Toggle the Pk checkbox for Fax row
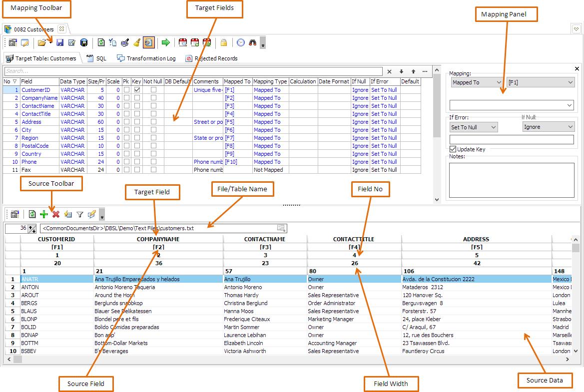 tap(126, 170)
